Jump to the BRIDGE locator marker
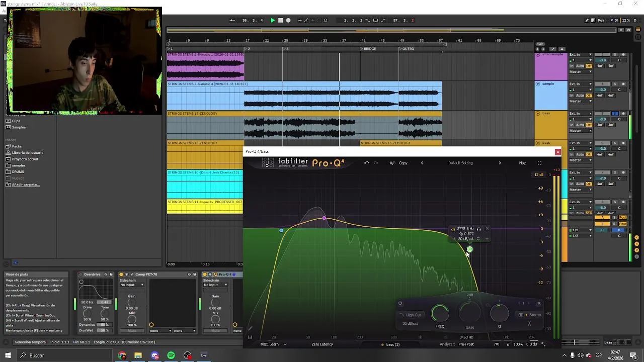The height and width of the screenshot is (362, 644). pyautogui.click(x=370, y=49)
